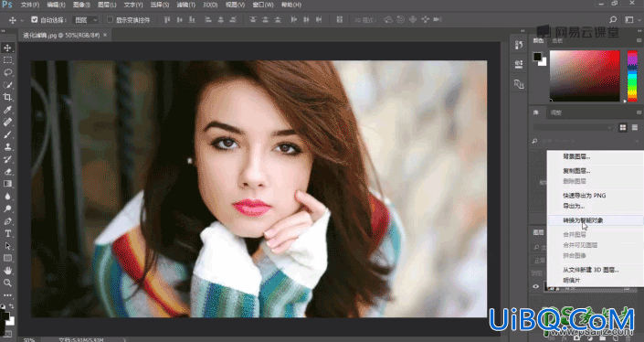Click auto-align layers icon in options bar
Screen dimensions: 644x342
coord(339,20)
